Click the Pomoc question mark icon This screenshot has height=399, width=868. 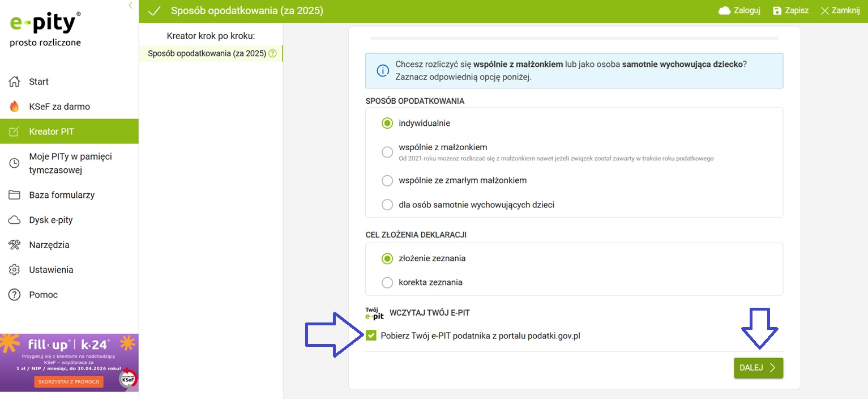pyautogui.click(x=15, y=295)
